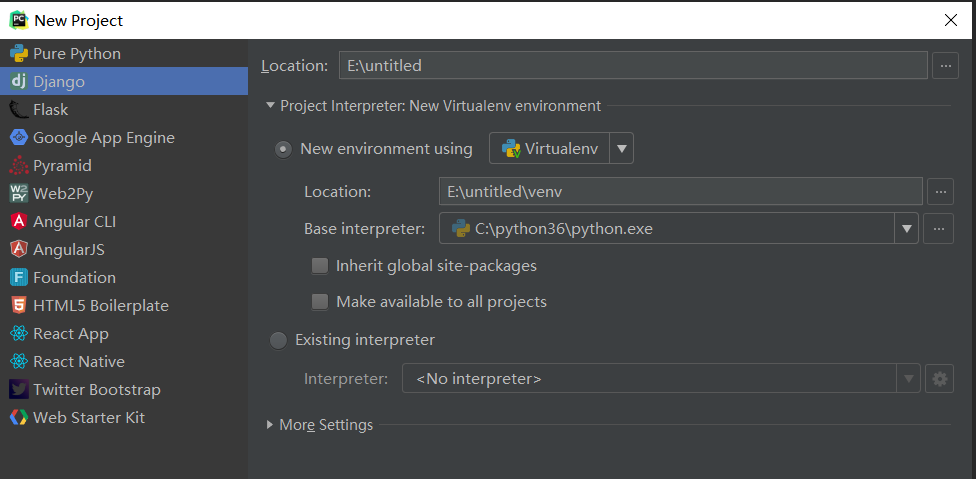Screen dimensions: 976x479
Task: Select Existing interpreter radio button
Action: [x=278, y=340]
